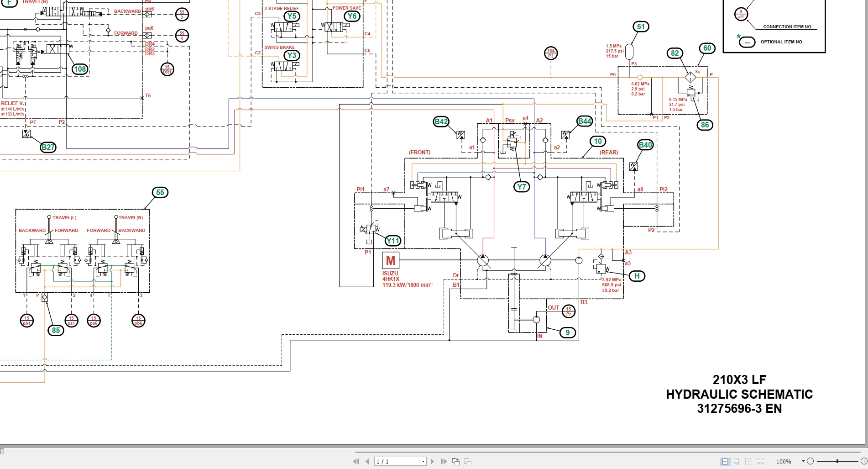
Task: Click the 100% zoom percentage display
Action: click(x=784, y=461)
